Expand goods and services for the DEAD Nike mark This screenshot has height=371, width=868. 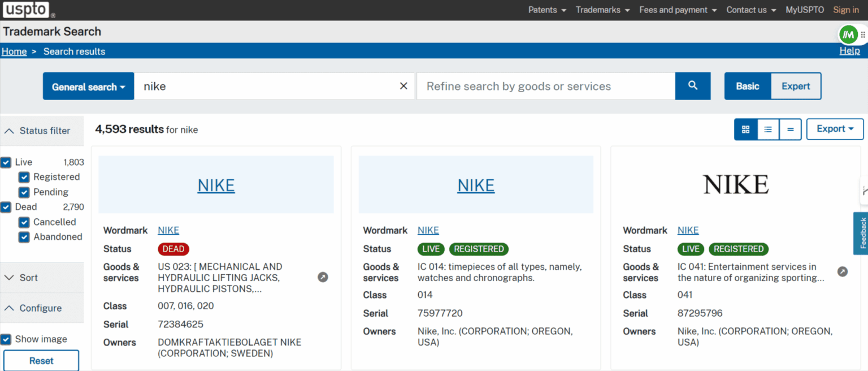click(323, 277)
